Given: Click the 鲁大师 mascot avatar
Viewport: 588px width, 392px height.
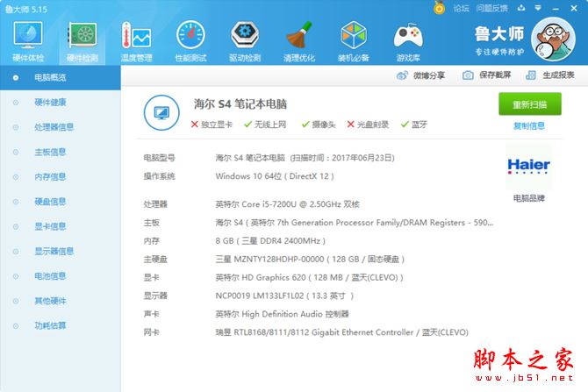Looking at the screenshot, I should 553,40.
